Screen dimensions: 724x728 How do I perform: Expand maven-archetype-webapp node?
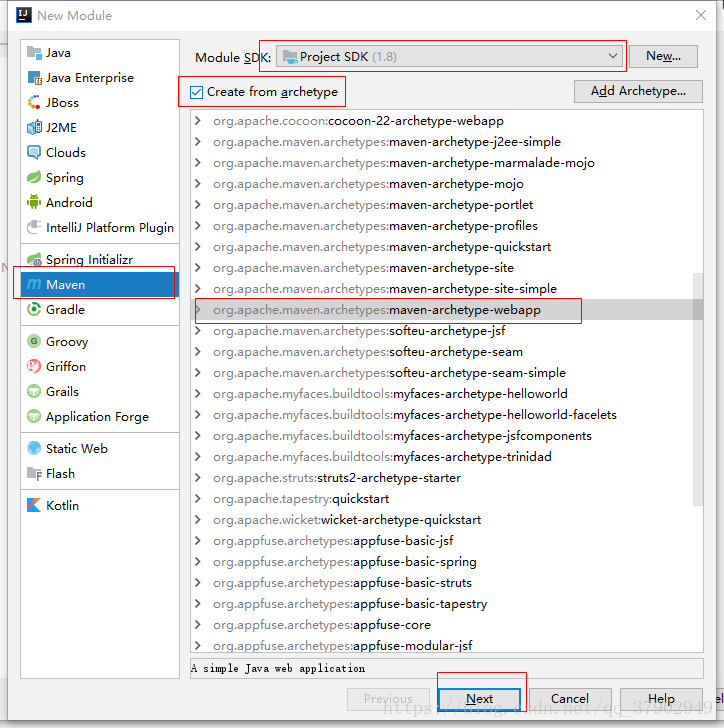click(x=198, y=310)
